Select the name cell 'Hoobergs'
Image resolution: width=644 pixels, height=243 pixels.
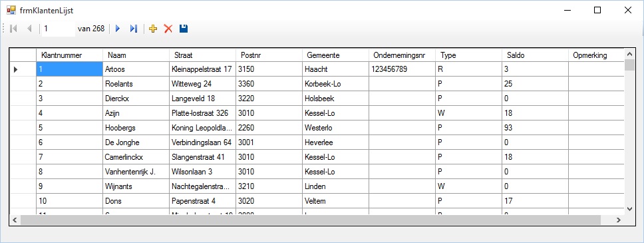[x=136, y=128]
